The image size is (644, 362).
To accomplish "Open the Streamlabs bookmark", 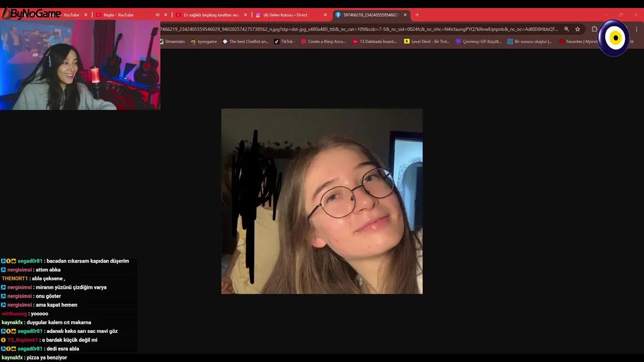I will click(x=172, y=42).
